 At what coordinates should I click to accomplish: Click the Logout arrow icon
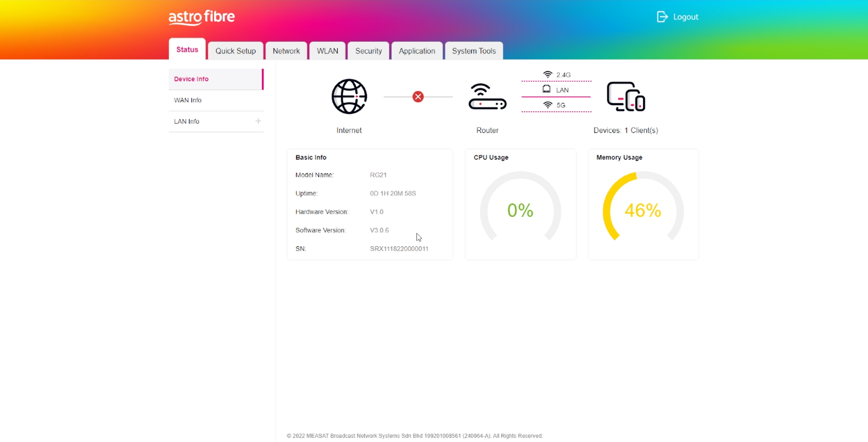tap(662, 17)
